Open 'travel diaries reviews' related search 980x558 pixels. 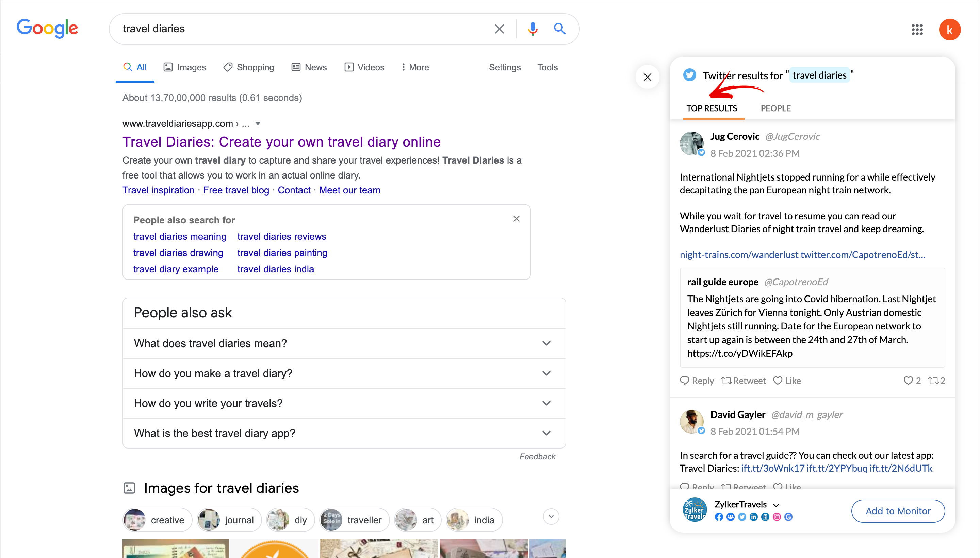281,236
